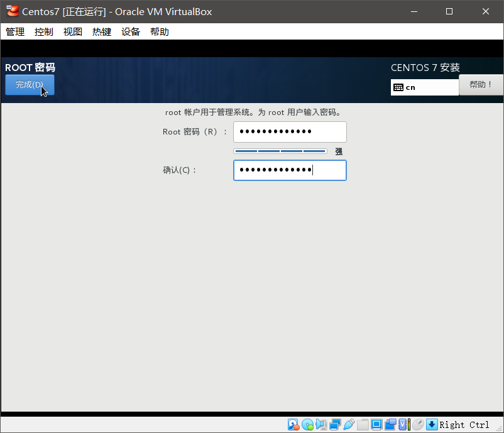Click the optical disc drive status icon

click(x=307, y=425)
